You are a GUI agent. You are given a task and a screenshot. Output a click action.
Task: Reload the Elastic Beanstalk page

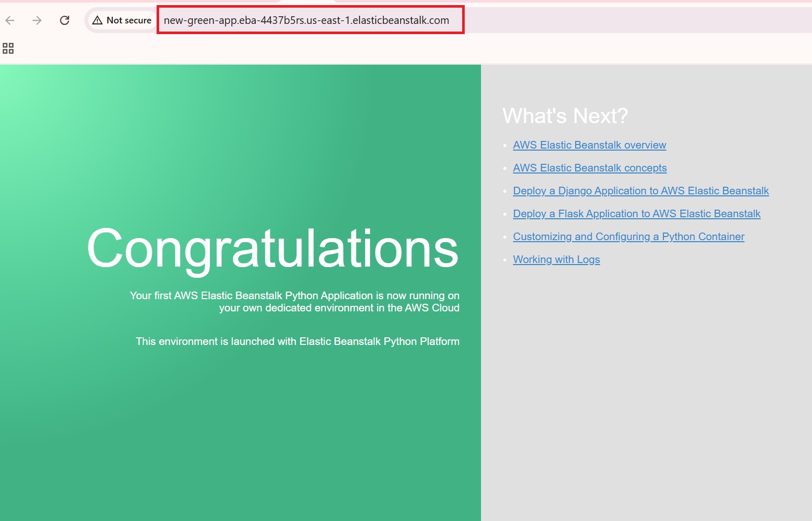click(x=65, y=20)
